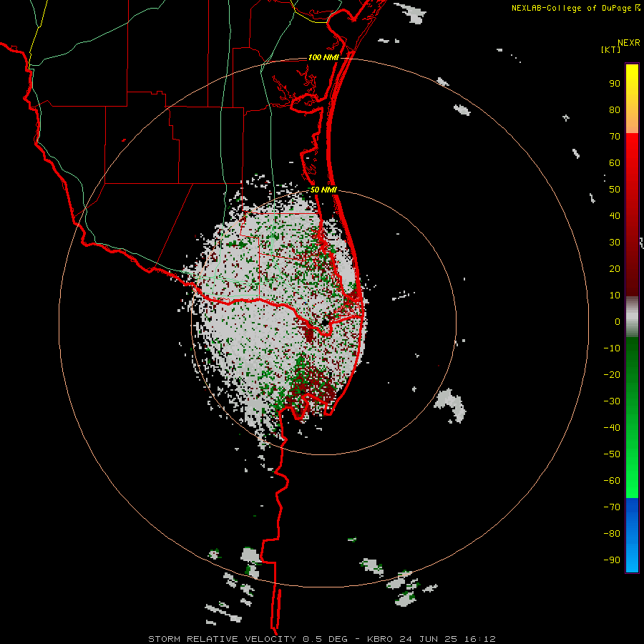Click the -60 scale value

[x=612, y=481]
